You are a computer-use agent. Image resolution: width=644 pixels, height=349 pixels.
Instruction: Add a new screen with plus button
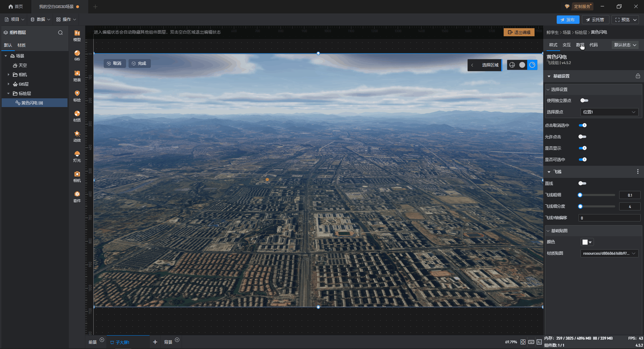[155, 342]
